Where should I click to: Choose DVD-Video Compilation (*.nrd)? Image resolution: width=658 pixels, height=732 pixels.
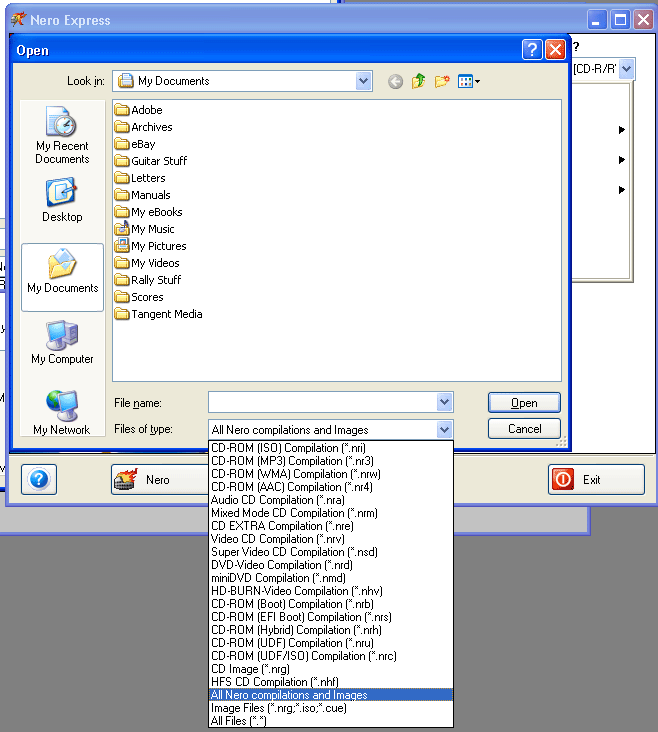[x=331, y=565]
